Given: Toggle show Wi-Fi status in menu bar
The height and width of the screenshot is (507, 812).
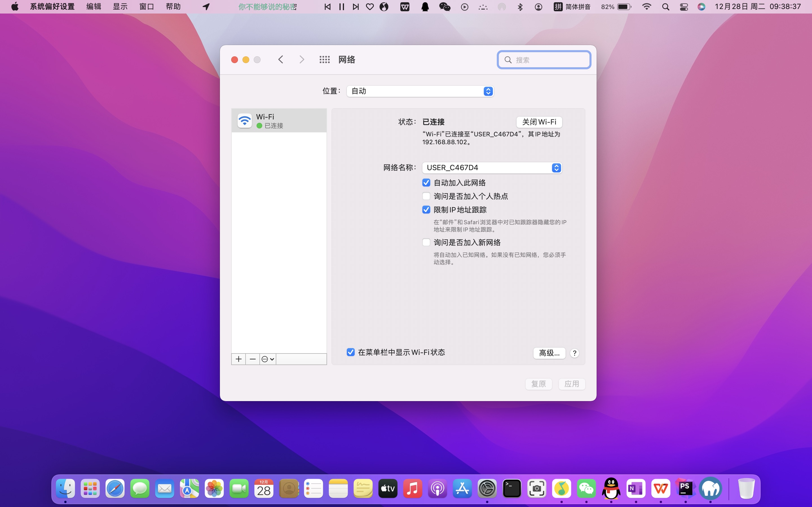Looking at the screenshot, I should click(351, 352).
